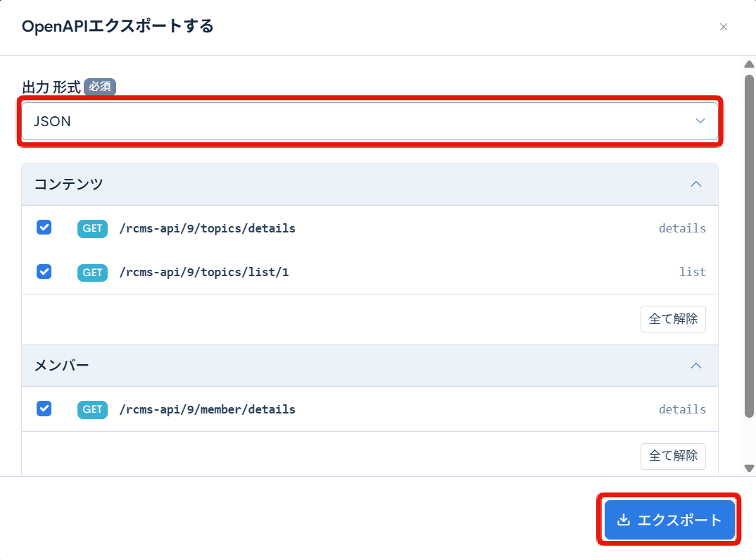756x560 pixels.
Task: Click 全て解除 in the コンテンツ section
Action: pos(673,318)
